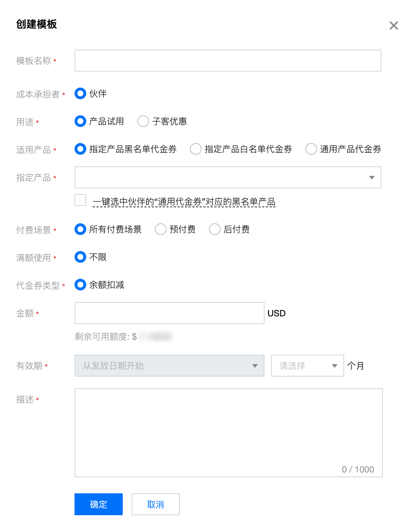This screenshot has width=415, height=532.
Task: Choose the 预付费 radio button
Action: point(161,229)
